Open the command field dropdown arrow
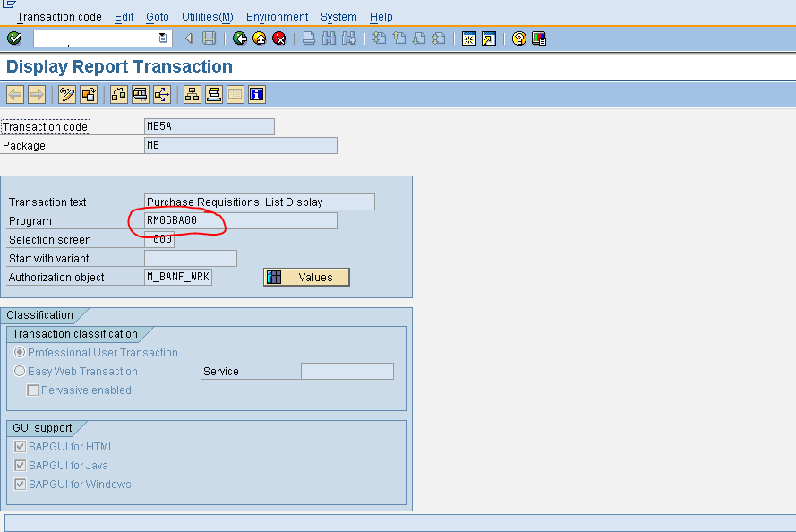This screenshot has width=796, height=532. [161, 39]
